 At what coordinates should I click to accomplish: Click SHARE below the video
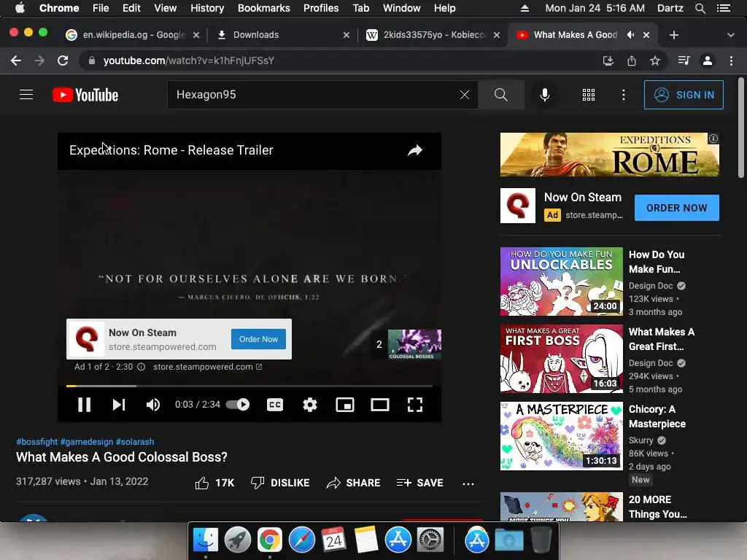point(353,483)
